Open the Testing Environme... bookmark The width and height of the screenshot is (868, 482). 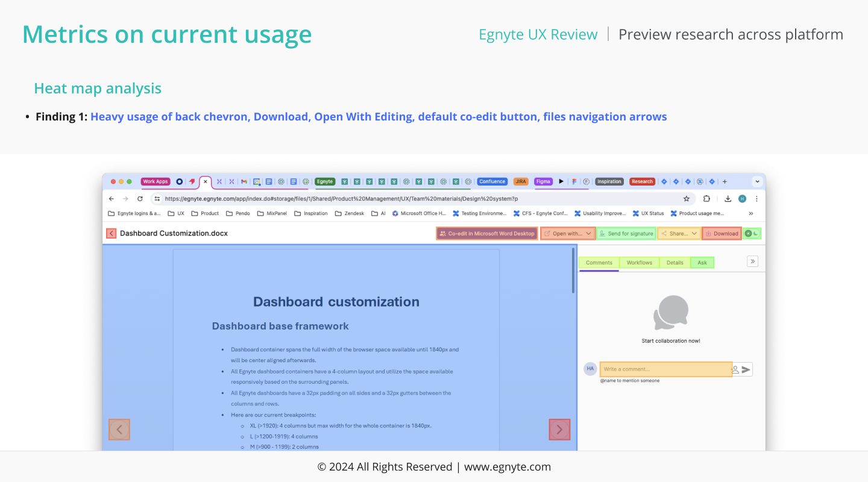tap(480, 213)
